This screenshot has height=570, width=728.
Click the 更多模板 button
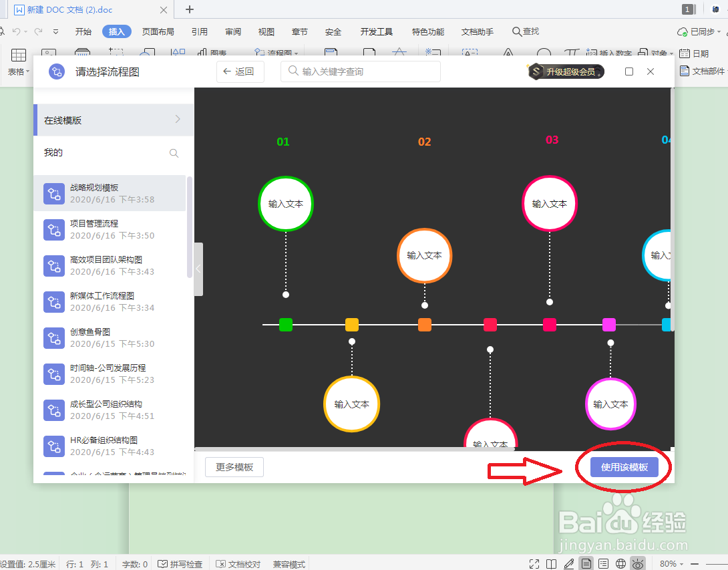234,467
